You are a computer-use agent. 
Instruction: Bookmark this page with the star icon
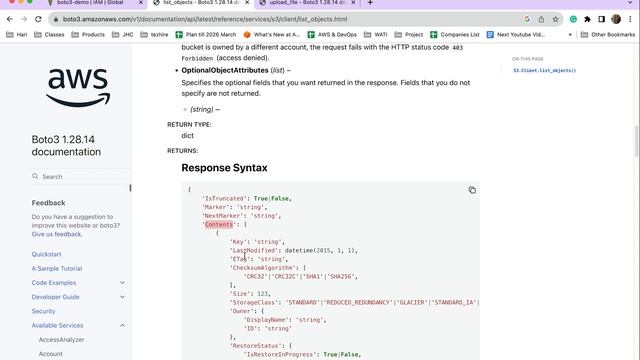pyautogui.click(x=556, y=19)
